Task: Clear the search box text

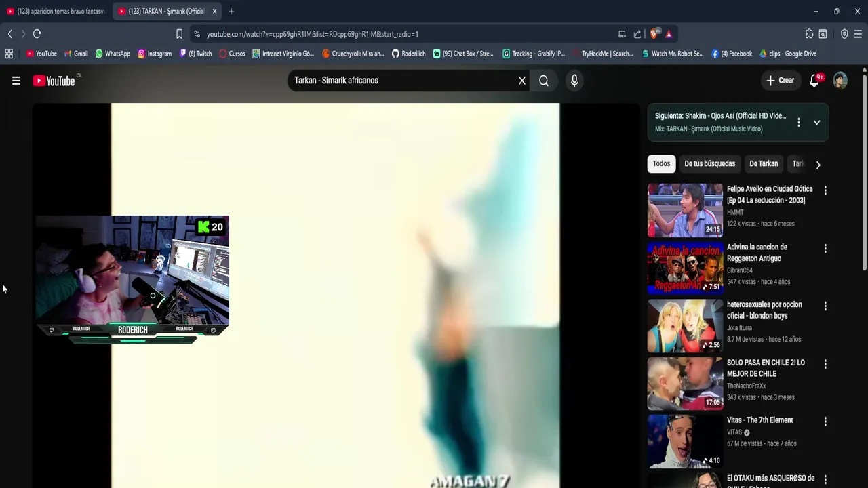Action: coord(522,81)
